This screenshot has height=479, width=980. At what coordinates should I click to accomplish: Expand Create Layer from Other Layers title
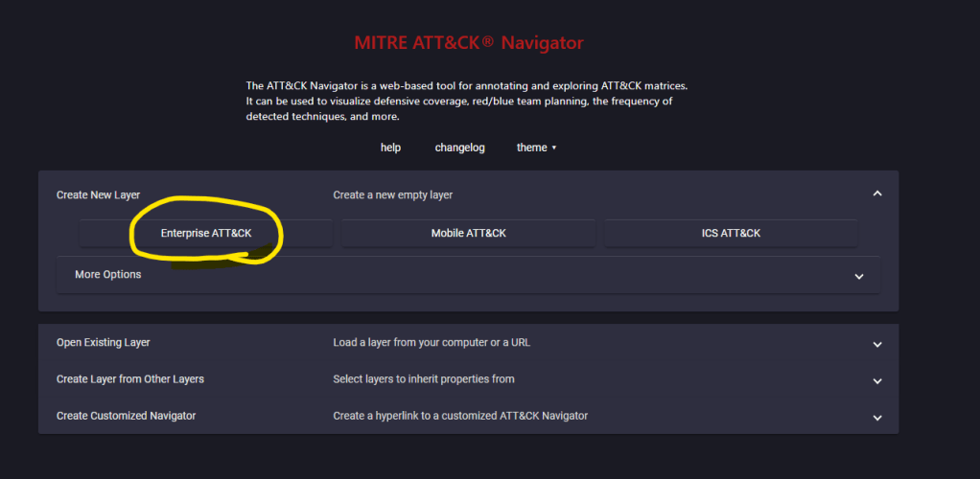coord(129,378)
